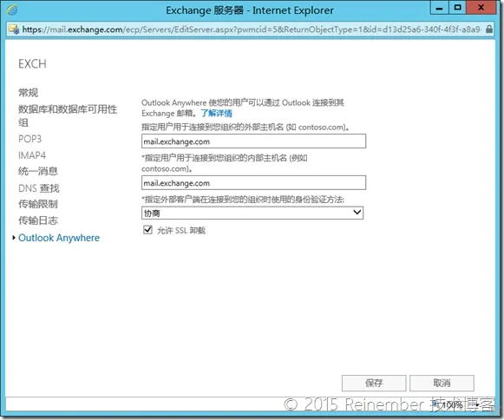This screenshot has width=504, height=420.
Task: Open the DNS 查找 section
Action: click(39, 188)
